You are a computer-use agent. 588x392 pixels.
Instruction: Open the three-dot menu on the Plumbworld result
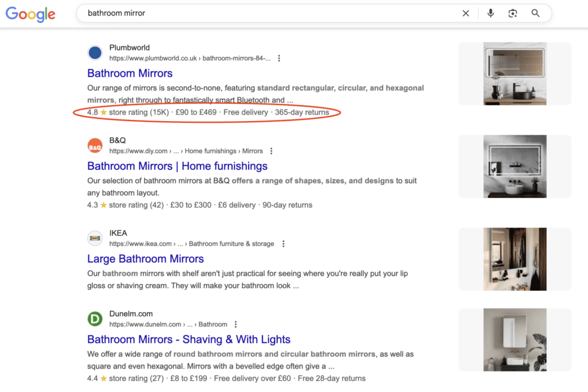(279, 58)
